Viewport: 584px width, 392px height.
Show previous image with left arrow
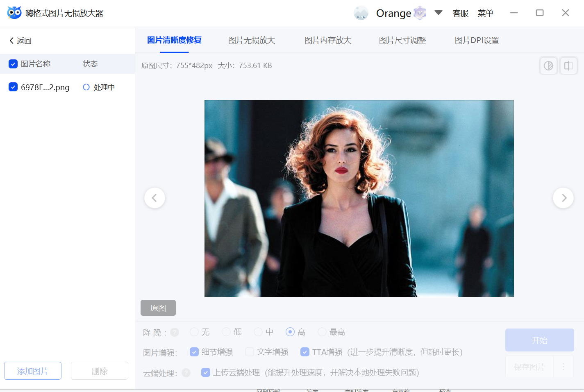pyautogui.click(x=155, y=198)
